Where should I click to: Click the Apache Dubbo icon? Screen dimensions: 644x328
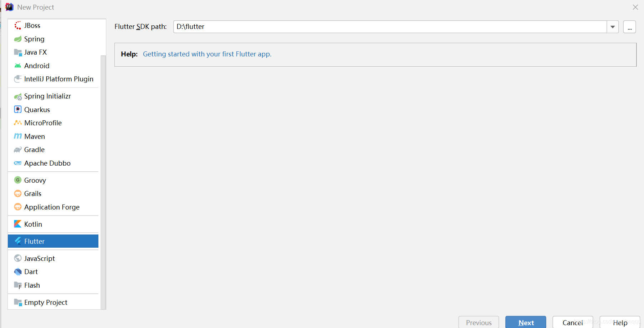click(x=18, y=163)
